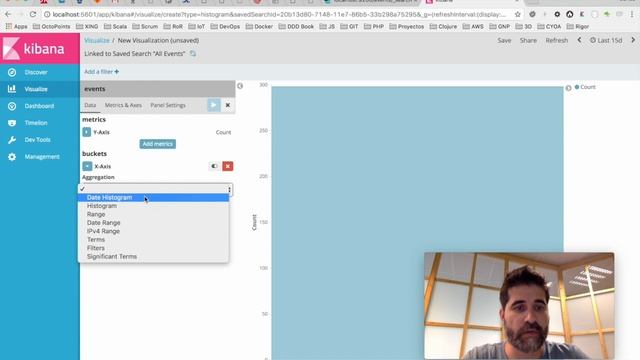
Task: Open the Share menu
Action: coord(528,40)
